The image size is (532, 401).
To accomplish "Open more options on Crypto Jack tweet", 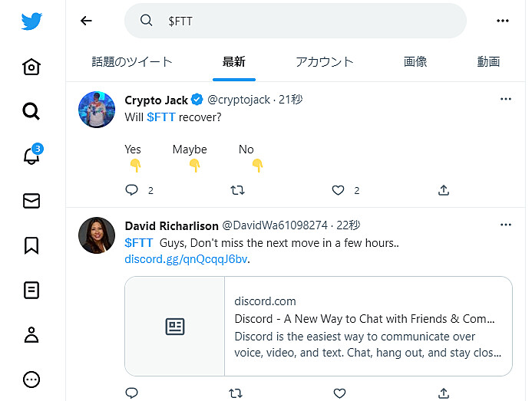I will 506,99.
